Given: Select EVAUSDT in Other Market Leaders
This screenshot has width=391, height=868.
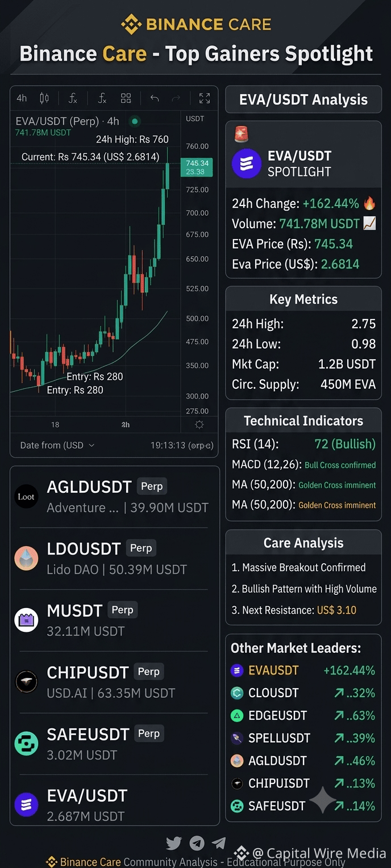Looking at the screenshot, I should pyautogui.click(x=273, y=670).
